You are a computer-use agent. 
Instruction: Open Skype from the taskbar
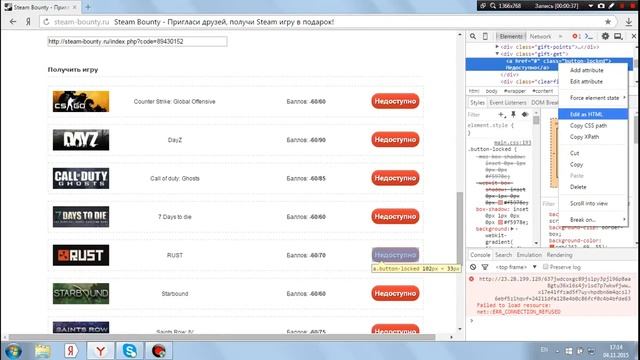click(130, 351)
